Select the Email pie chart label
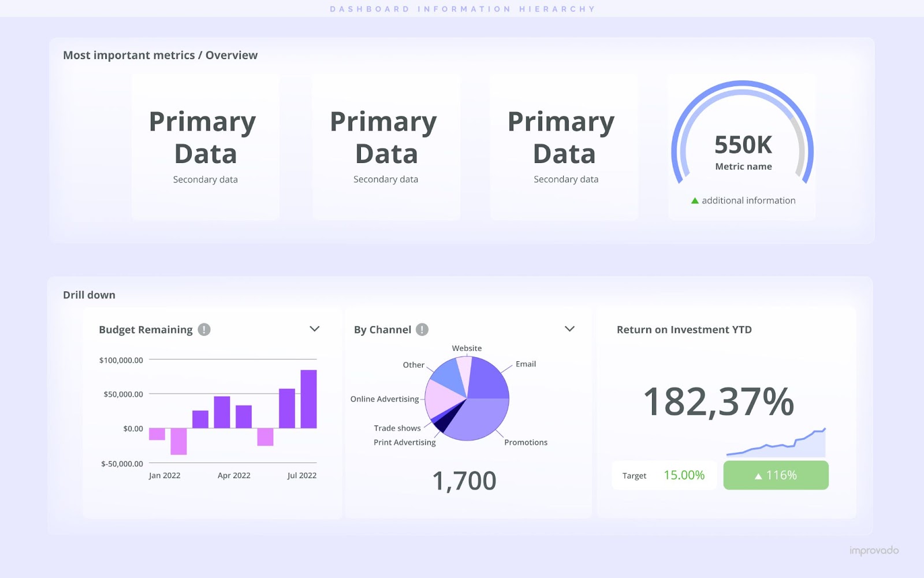This screenshot has width=924, height=578. pos(526,364)
